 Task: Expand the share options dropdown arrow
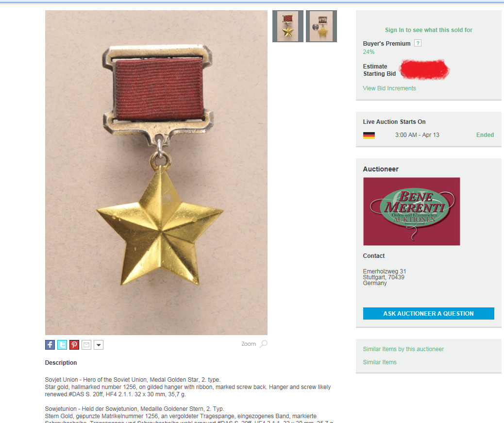pyautogui.click(x=99, y=345)
